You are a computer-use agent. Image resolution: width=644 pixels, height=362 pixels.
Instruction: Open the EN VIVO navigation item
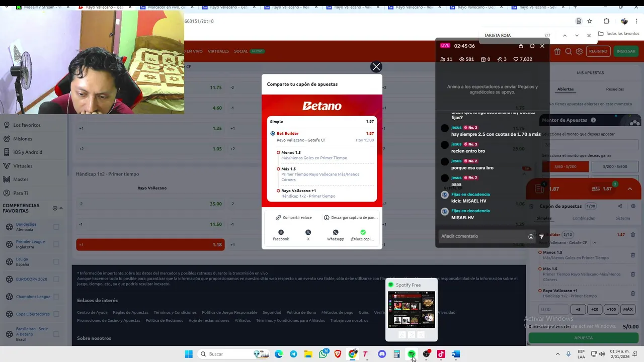click(x=193, y=51)
